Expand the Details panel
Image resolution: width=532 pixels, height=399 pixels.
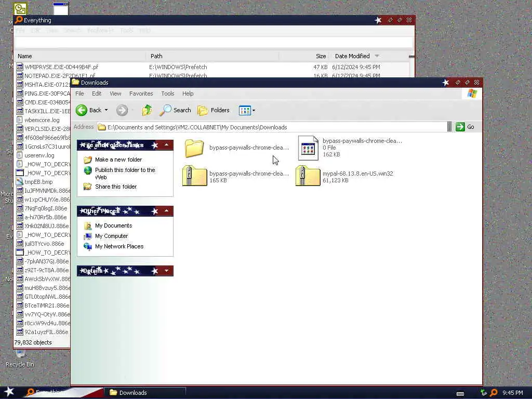[167, 271]
